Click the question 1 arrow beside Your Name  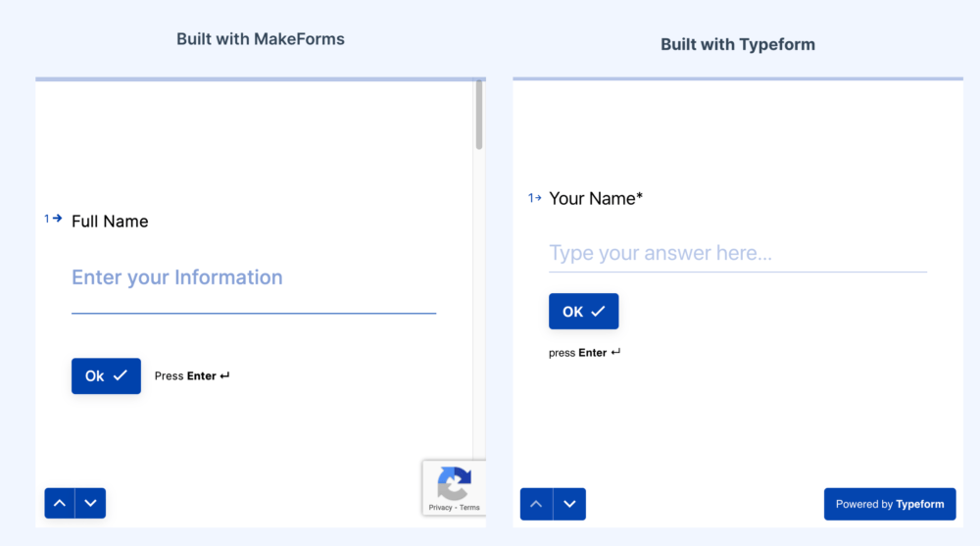(x=535, y=198)
